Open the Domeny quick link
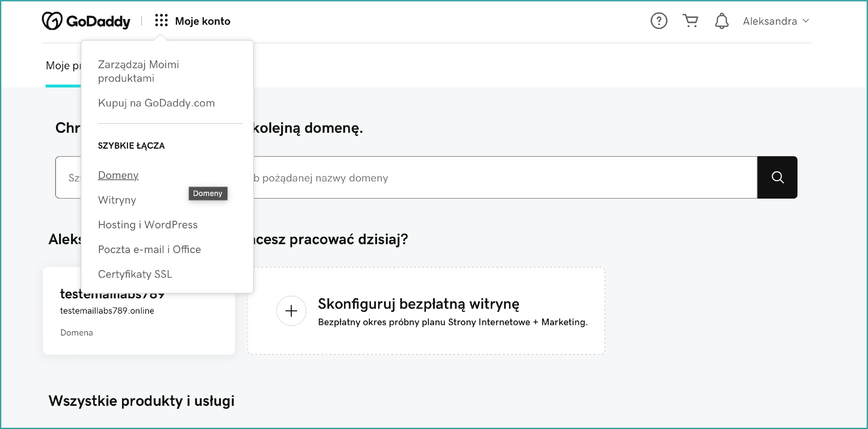Image resolution: width=868 pixels, height=429 pixels. pyautogui.click(x=118, y=175)
